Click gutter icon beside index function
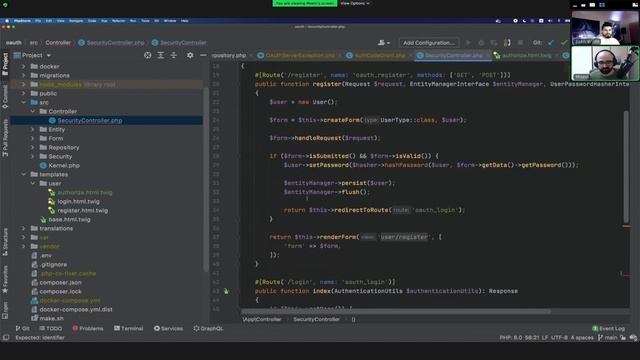Screen dimensions: 640x360 coord(226,291)
